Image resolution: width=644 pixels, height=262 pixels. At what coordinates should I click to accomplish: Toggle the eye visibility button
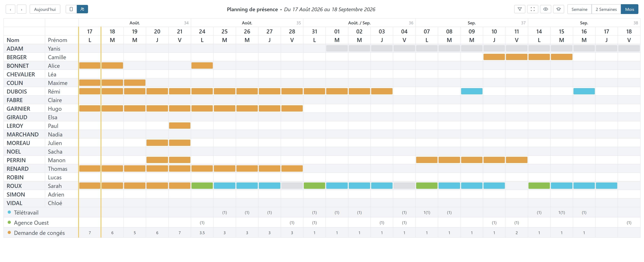click(545, 9)
